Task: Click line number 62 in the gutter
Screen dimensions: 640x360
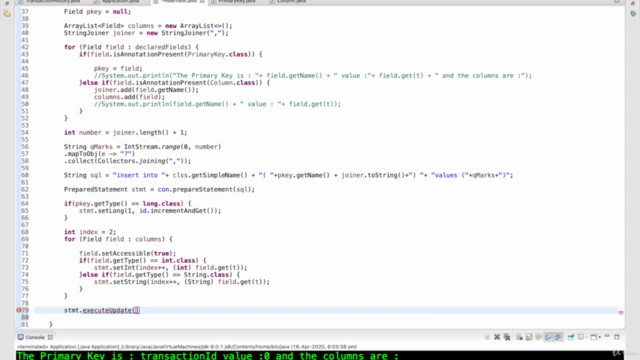Action: coord(25,189)
